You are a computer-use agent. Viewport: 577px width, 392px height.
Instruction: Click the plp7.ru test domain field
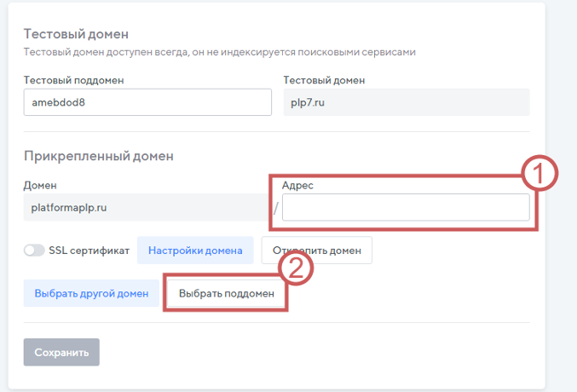pyautogui.click(x=406, y=102)
